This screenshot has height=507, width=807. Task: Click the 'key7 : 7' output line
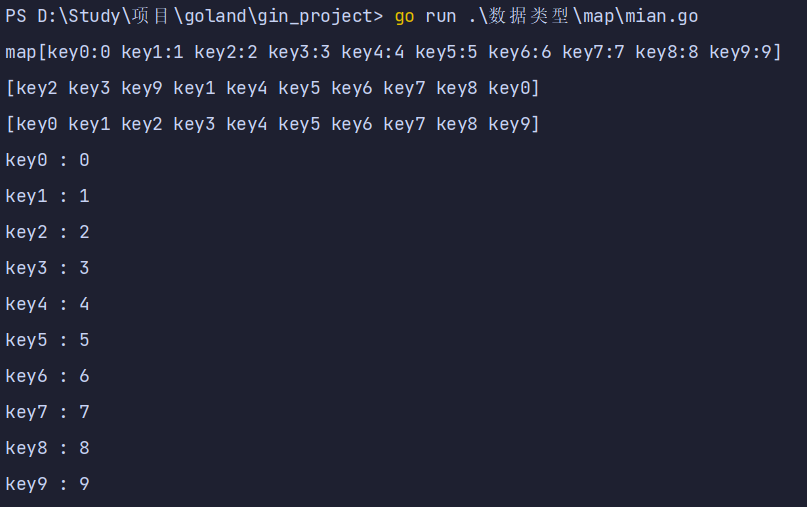[x=47, y=412]
